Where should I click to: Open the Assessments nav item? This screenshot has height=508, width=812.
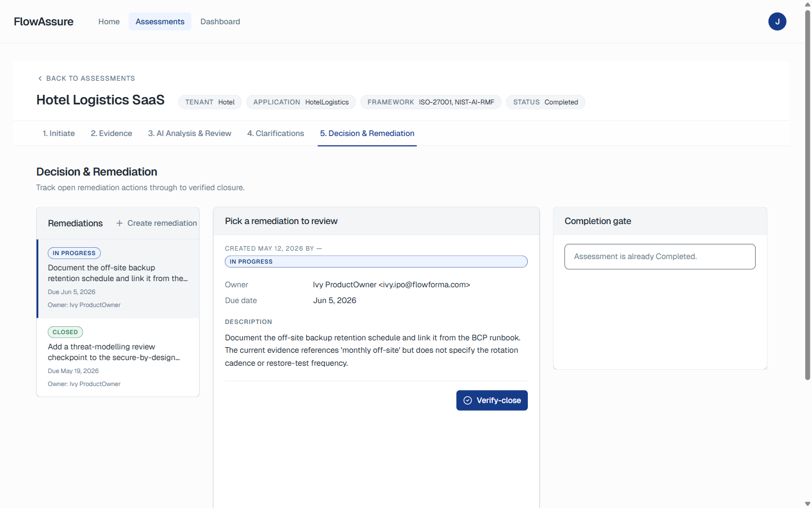(x=160, y=21)
